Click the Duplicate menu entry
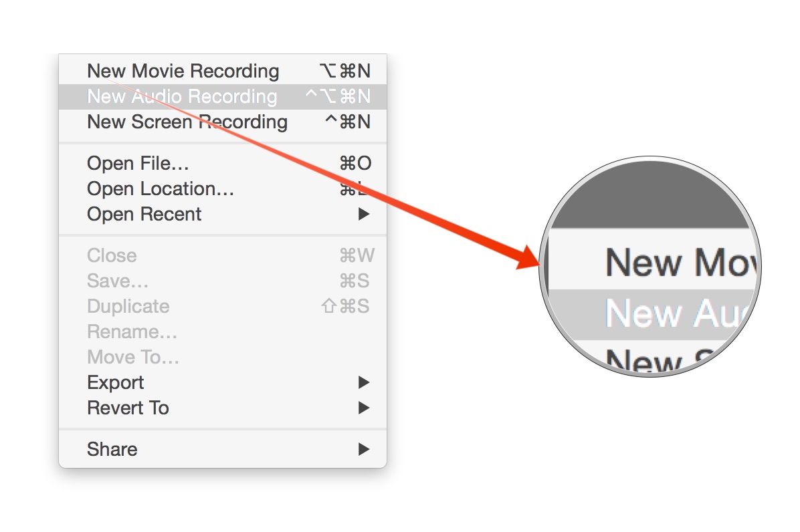 (128, 306)
